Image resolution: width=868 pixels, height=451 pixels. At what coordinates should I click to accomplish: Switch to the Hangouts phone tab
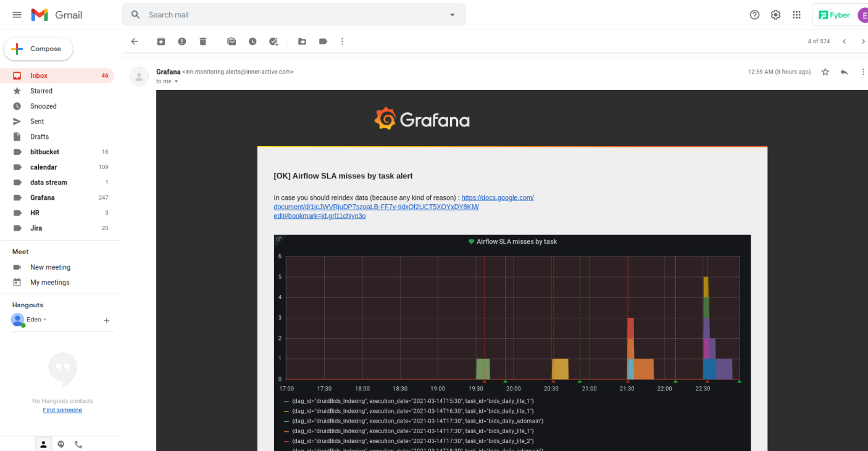pos(78,444)
